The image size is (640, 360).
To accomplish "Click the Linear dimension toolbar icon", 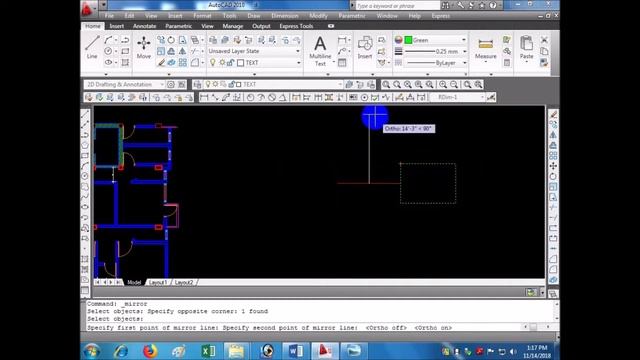I will (204, 97).
